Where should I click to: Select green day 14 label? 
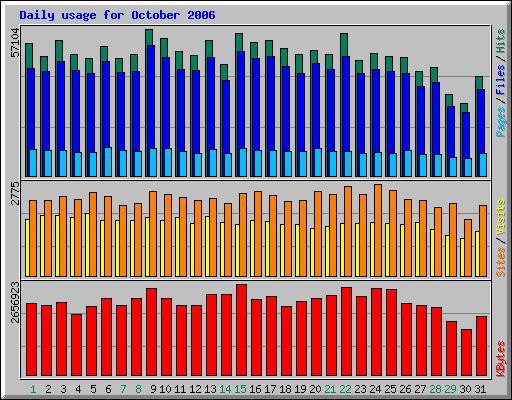(225, 389)
